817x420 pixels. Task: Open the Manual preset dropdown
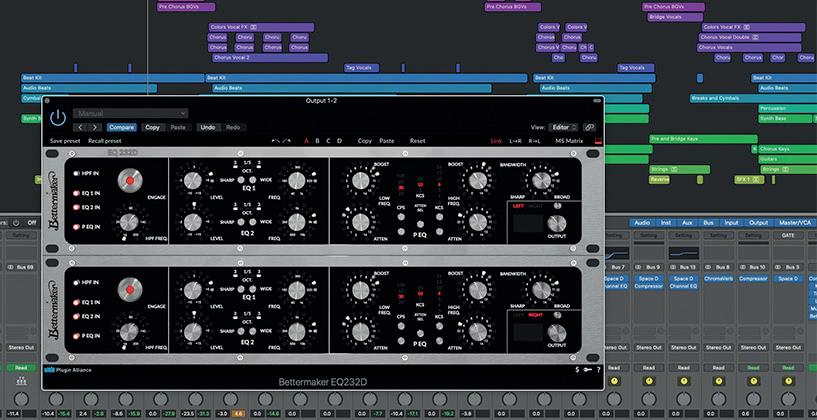click(x=131, y=113)
